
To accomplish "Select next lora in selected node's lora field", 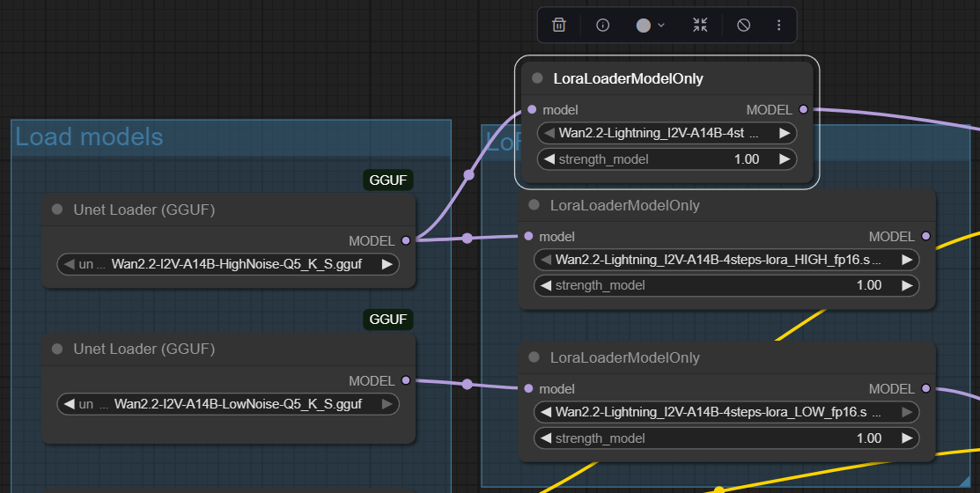I will tap(785, 133).
